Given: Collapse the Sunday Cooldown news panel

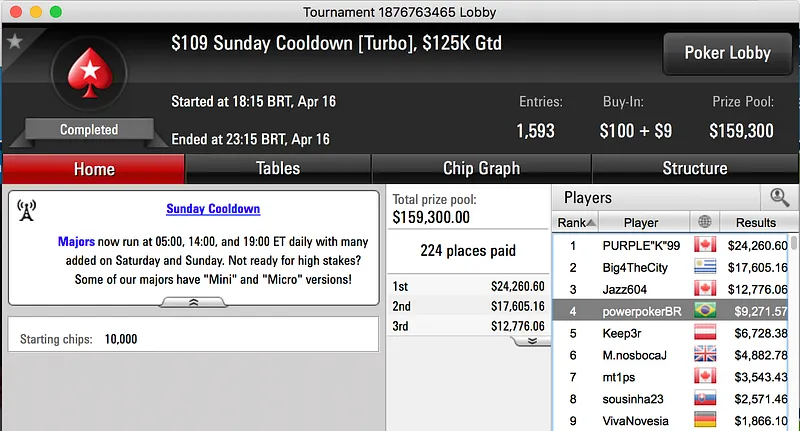Looking at the screenshot, I should [x=194, y=301].
